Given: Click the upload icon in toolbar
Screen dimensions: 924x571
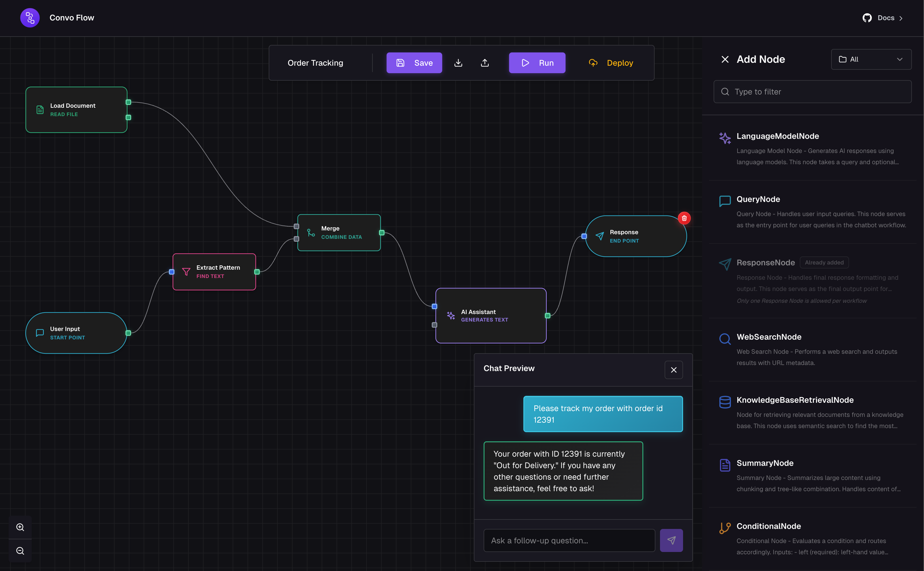Looking at the screenshot, I should (x=485, y=63).
